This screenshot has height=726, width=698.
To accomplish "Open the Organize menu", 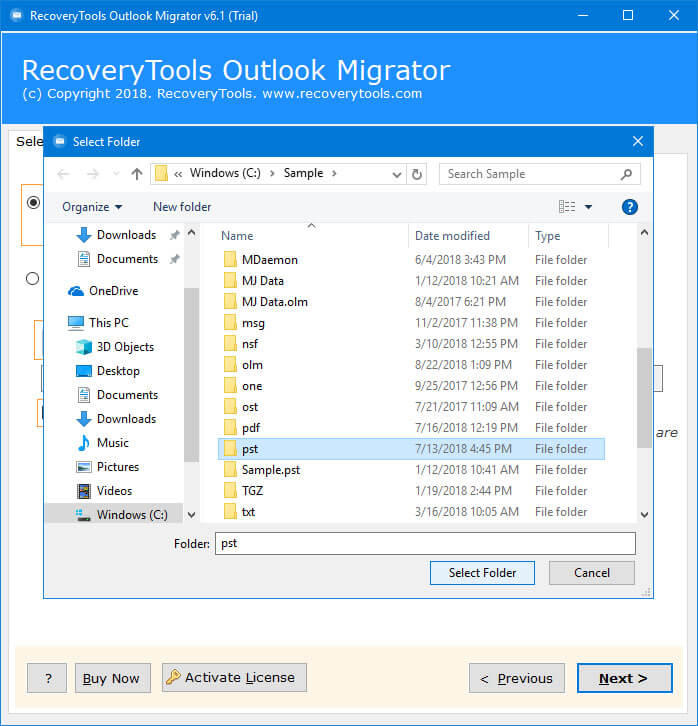I will (x=92, y=207).
